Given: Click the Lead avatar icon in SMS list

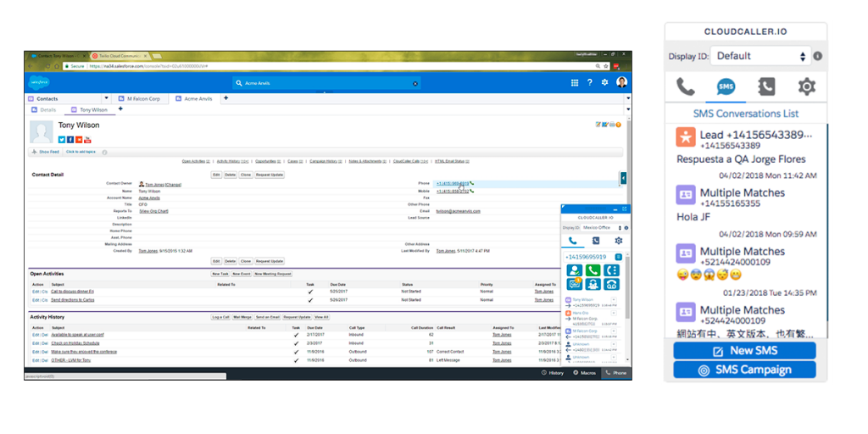Looking at the screenshot, I should point(685,136).
